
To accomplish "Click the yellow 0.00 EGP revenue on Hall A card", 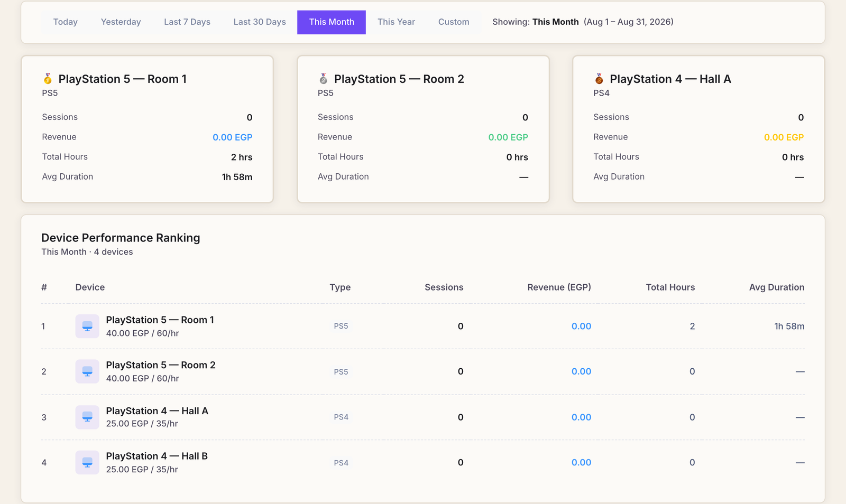I will (784, 137).
